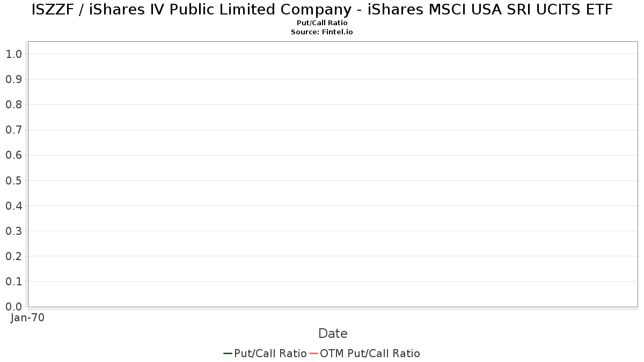Click the 0.5 y-axis tick label
The height and width of the screenshot is (362, 644).
click(x=13, y=180)
